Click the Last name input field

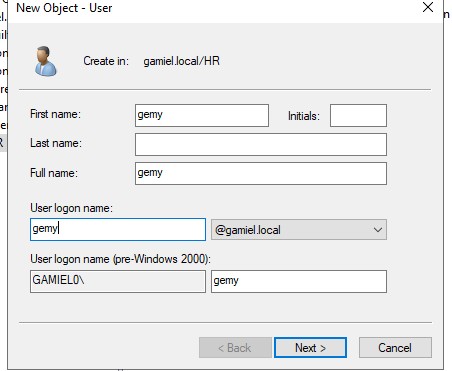pos(261,144)
